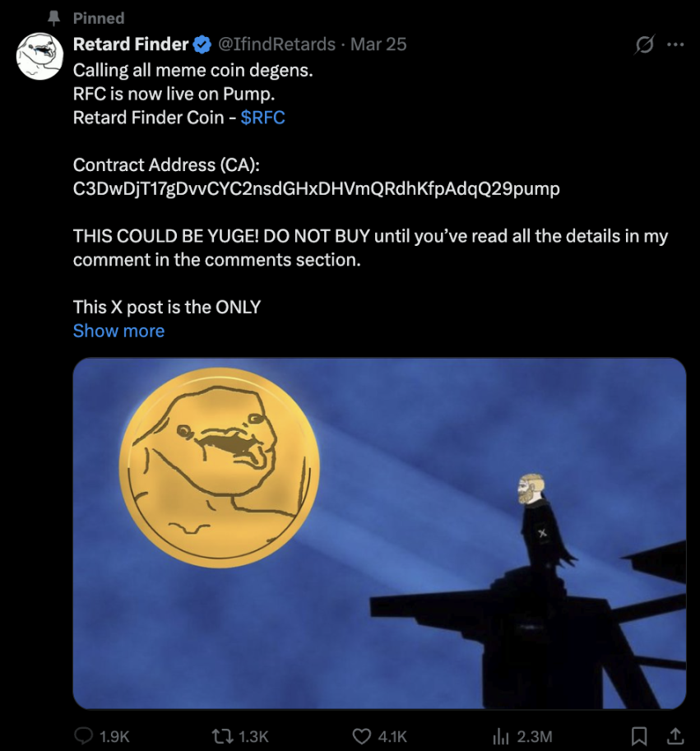Expand the post with Show more
This screenshot has width=700, height=751.
click(118, 331)
